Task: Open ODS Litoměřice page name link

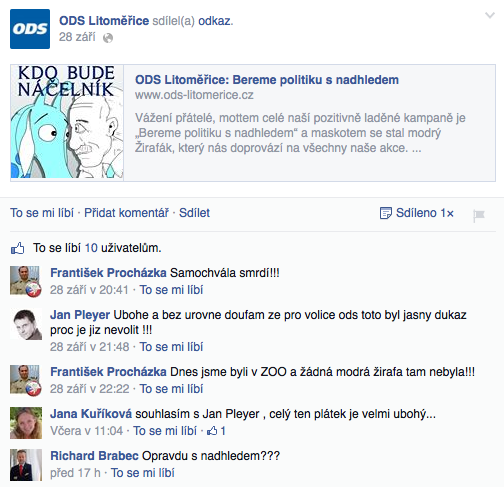Action: pos(104,21)
